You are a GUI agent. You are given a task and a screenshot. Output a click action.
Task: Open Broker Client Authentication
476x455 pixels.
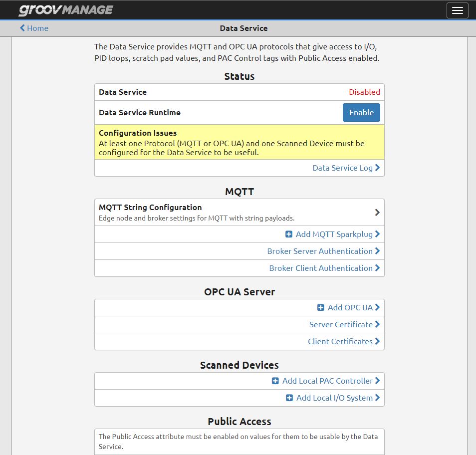[x=320, y=268]
